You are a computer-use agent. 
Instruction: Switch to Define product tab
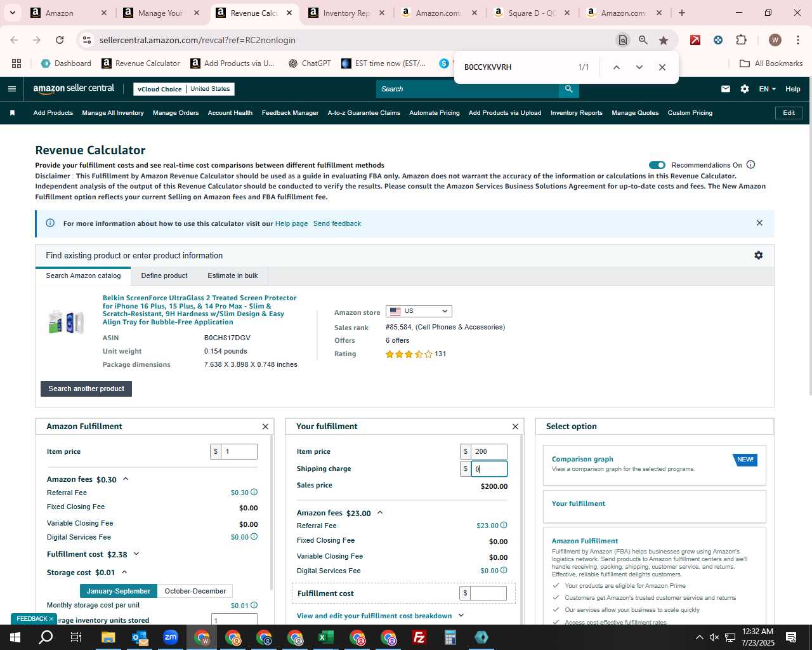164,275
